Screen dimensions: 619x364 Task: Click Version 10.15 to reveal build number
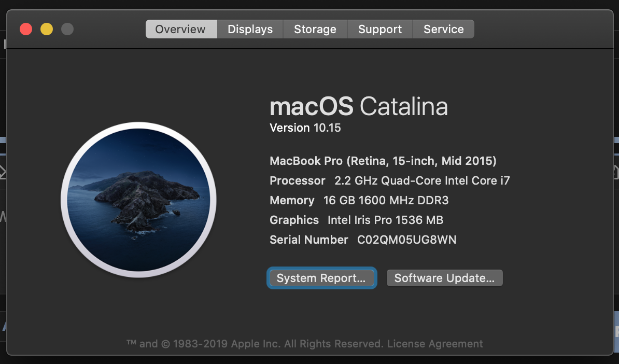(305, 128)
